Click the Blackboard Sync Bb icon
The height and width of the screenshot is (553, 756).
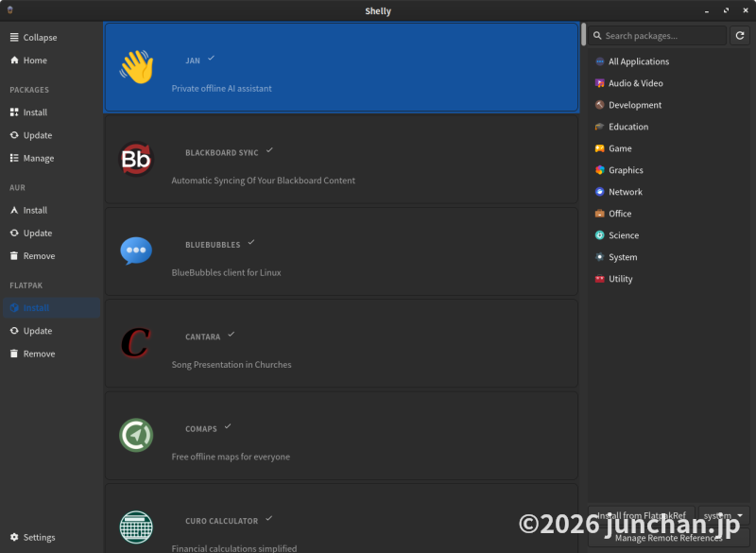(x=136, y=159)
